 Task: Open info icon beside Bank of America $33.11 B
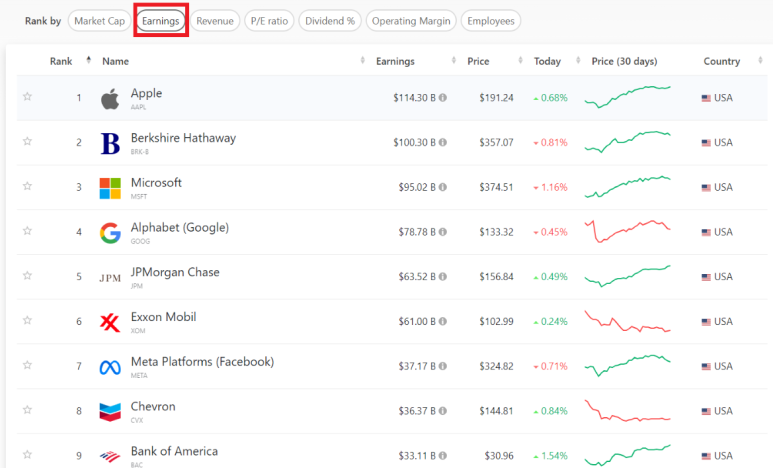tap(443, 456)
